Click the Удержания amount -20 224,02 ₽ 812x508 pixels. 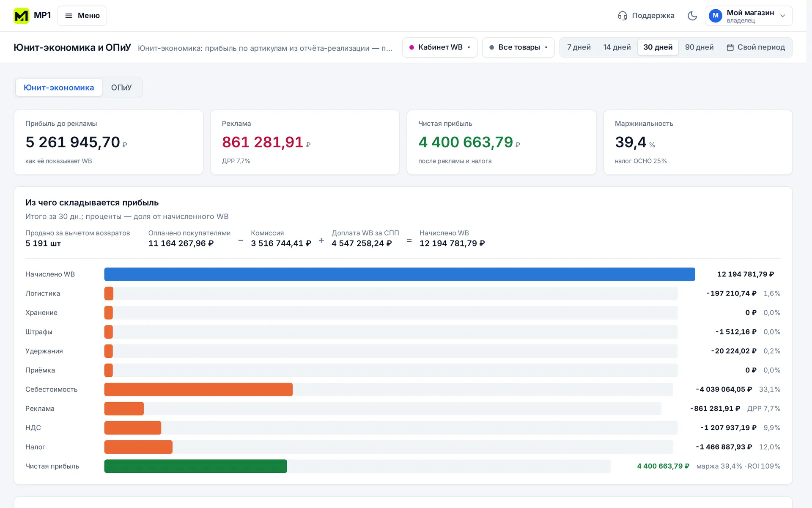click(x=734, y=351)
